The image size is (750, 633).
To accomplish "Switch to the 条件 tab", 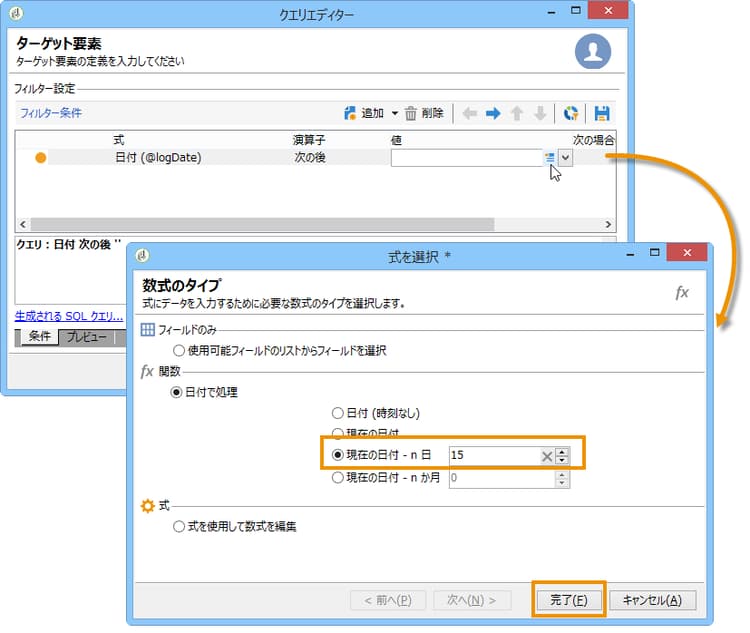I will [x=39, y=336].
